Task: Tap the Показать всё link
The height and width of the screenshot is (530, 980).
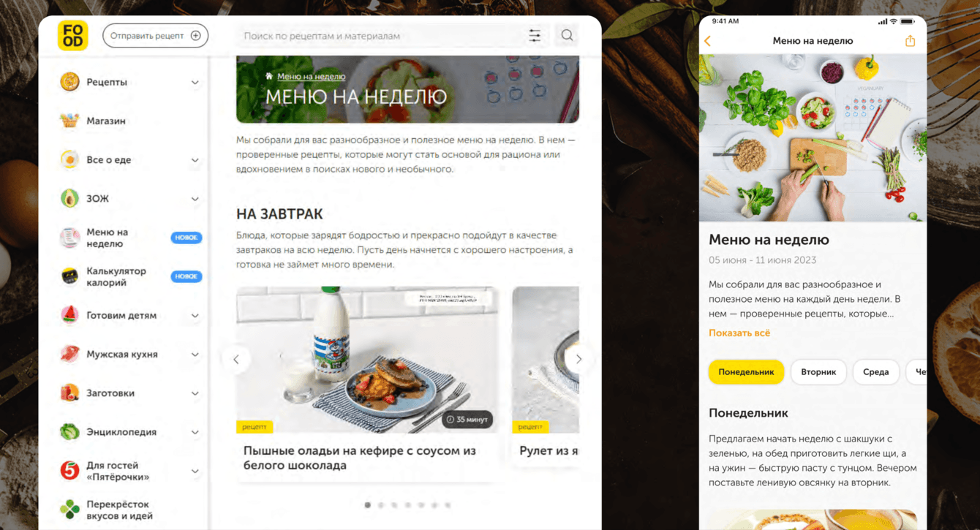Action: click(x=739, y=333)
